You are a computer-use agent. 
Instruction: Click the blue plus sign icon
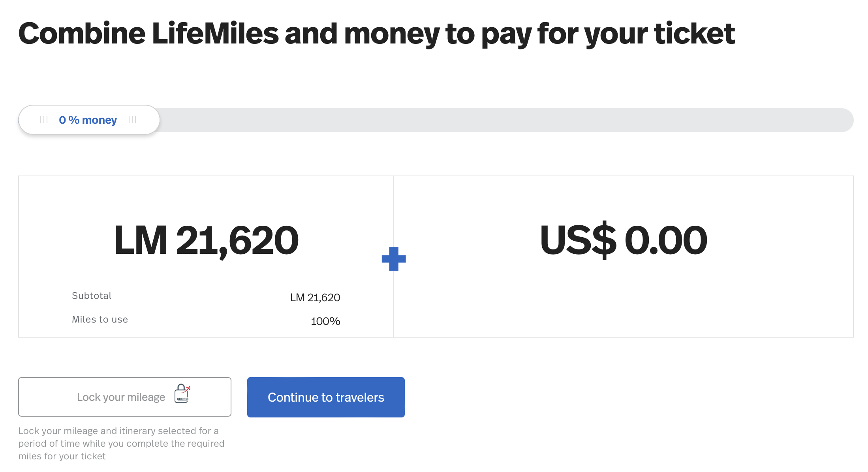394,259
